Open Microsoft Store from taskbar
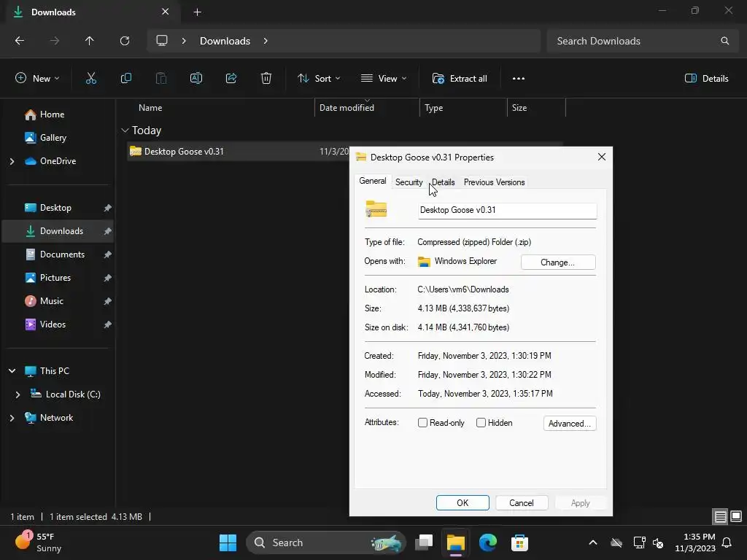 click(x=519, y=542)
